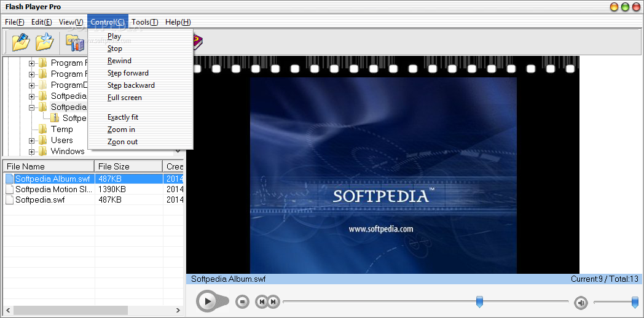This screenshot has width=644, height=318.
Task: Expand the Windows folder node
Action: click(31, 152)
